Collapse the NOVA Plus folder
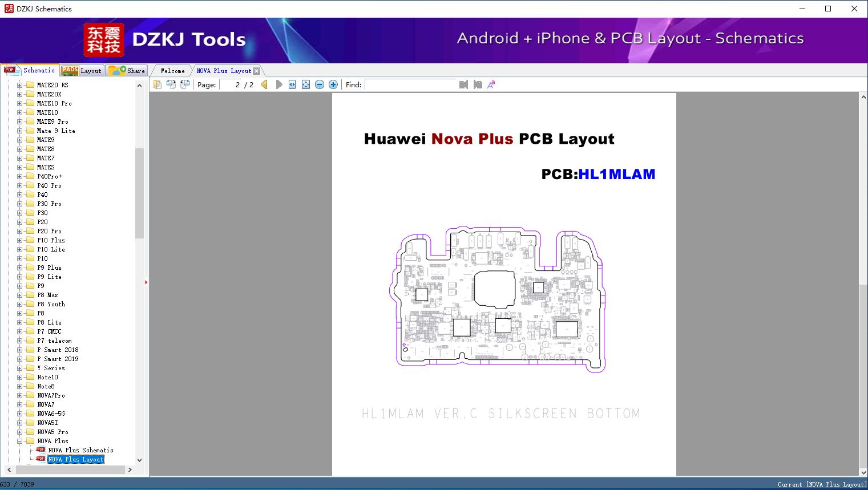This screenshot has width=868, height=490. click(19, 441)
